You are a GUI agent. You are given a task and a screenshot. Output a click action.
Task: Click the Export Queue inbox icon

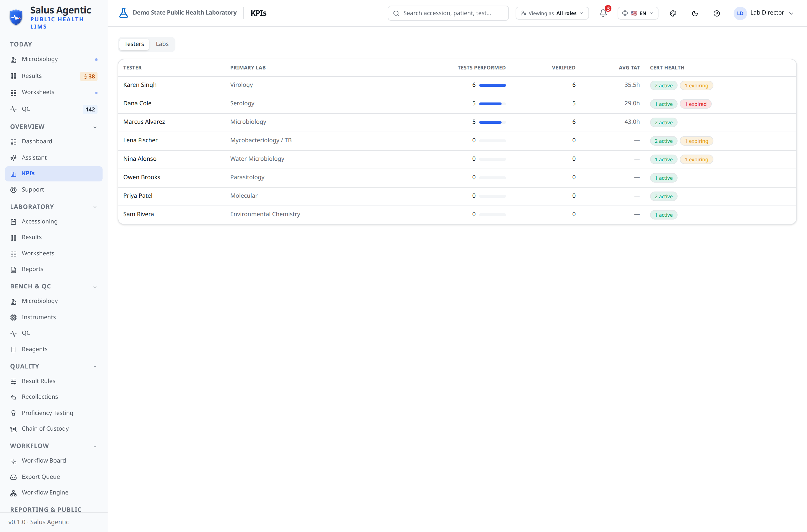(13, 477)
